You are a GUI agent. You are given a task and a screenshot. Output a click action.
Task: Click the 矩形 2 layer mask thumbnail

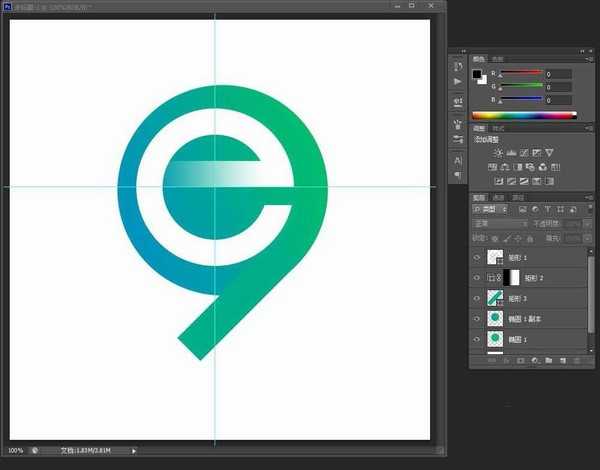[x=513, y=278]
